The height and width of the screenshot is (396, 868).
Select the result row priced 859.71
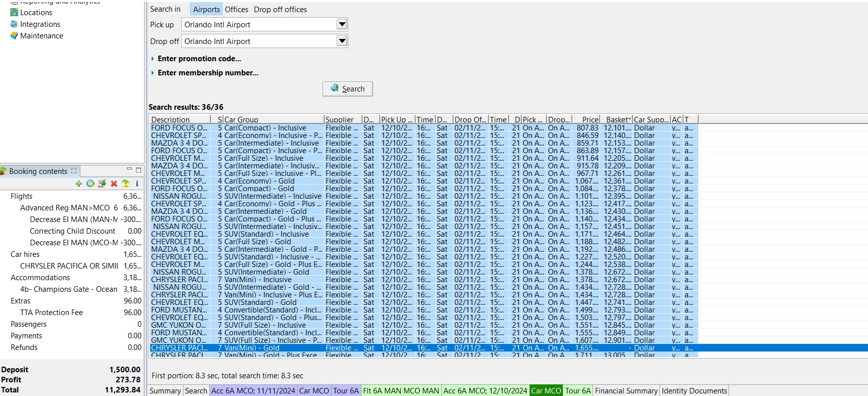[424, 143]
